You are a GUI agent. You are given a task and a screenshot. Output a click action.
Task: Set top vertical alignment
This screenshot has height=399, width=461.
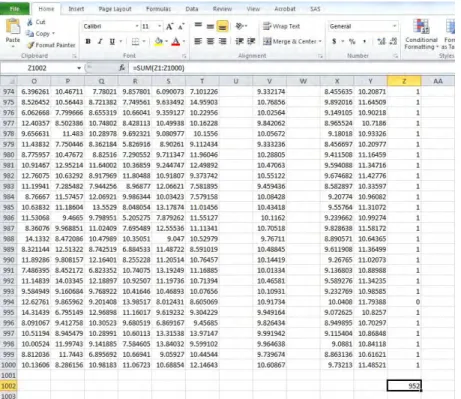tap(198, 26)
